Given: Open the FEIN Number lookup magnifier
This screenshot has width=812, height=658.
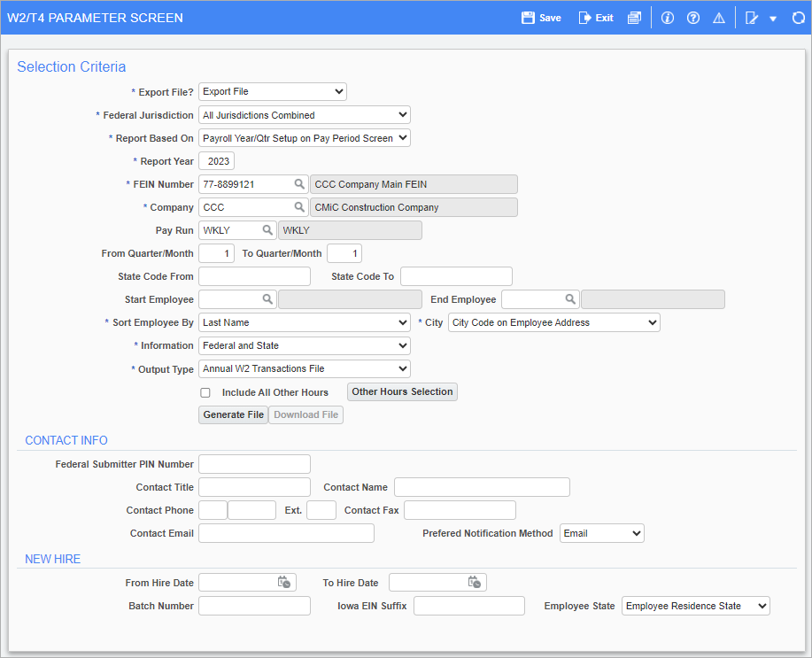Looking at the screenshot, I should 299,184.
